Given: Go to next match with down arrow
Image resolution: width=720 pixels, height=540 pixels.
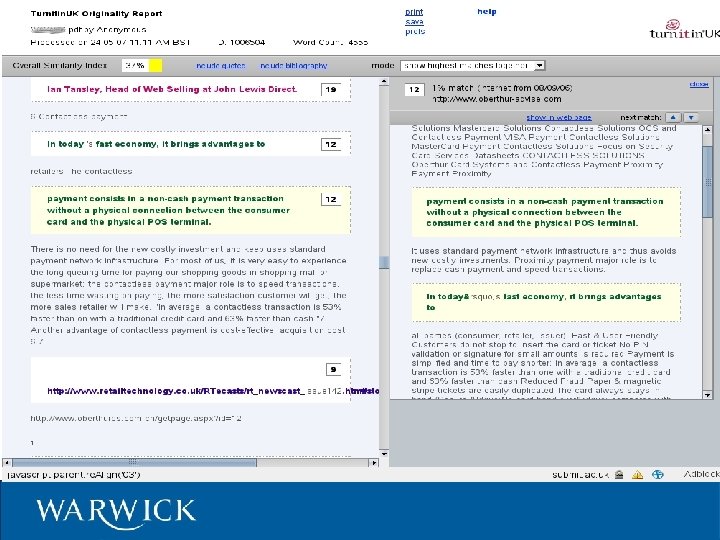Looking at the screenshot, I should [691, 118].
